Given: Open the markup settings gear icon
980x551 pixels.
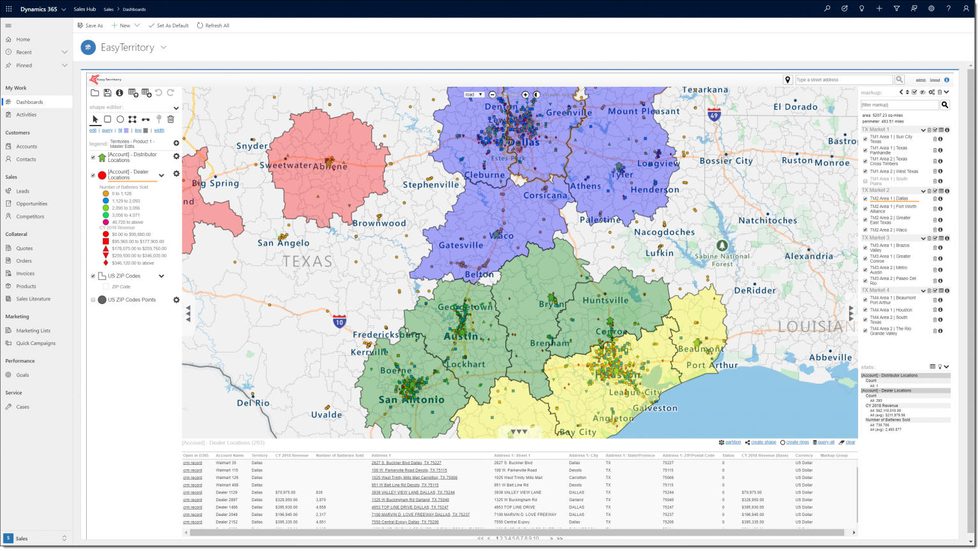Looking at the screenshot, I should coord(932,92).
